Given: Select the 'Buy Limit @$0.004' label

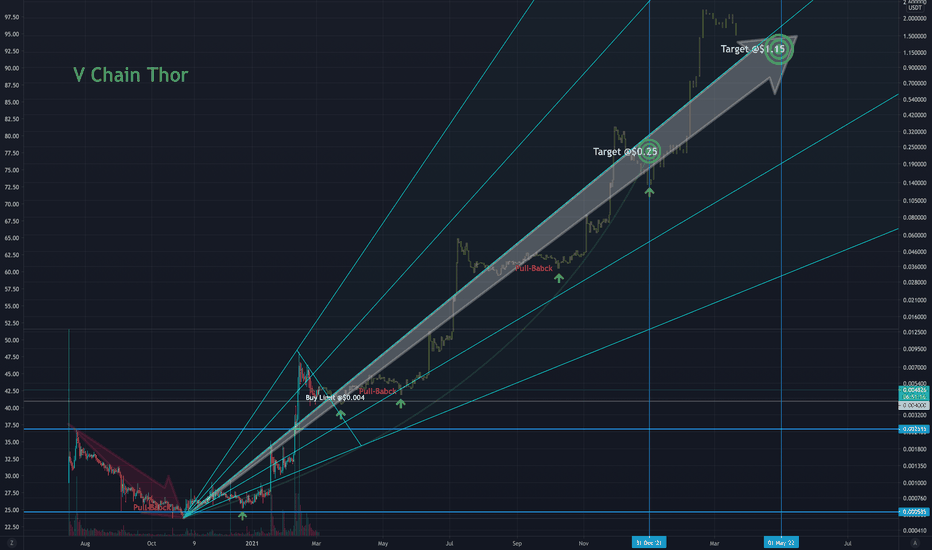Looking at the screenshot, I should pos(335,397).
